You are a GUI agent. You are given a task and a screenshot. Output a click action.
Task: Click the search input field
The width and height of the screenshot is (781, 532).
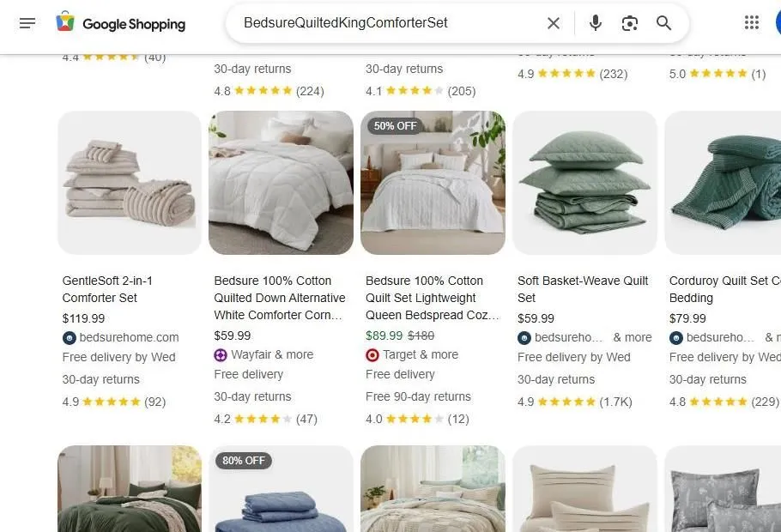coord(386,22)
